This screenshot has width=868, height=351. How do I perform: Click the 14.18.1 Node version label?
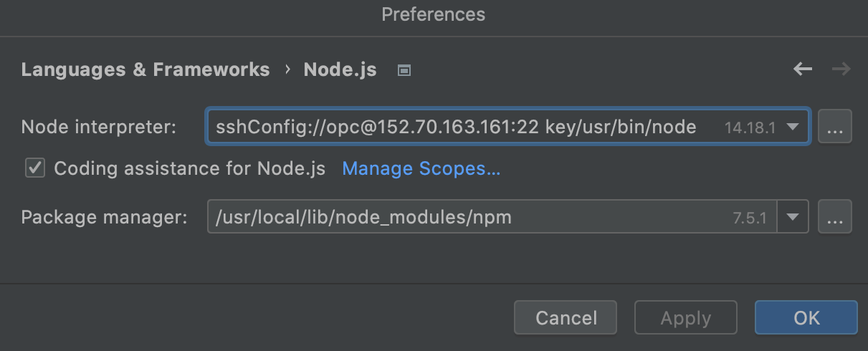750,128
